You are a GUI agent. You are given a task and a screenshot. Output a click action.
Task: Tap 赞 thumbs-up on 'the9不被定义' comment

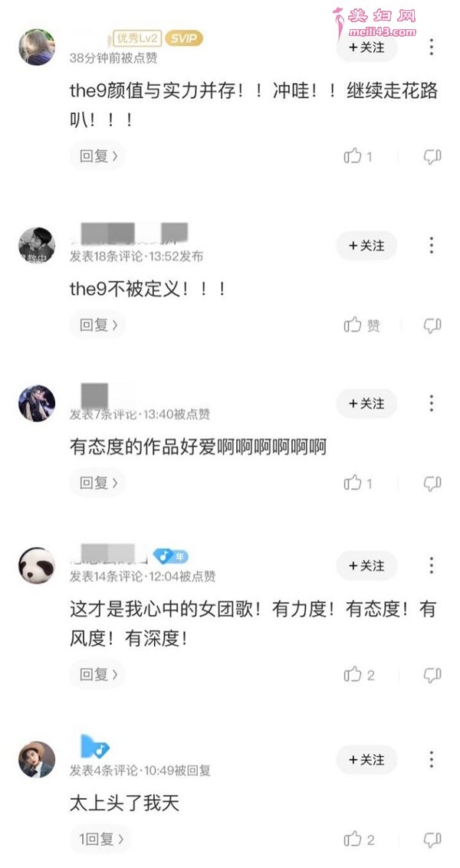pos(362,326)
